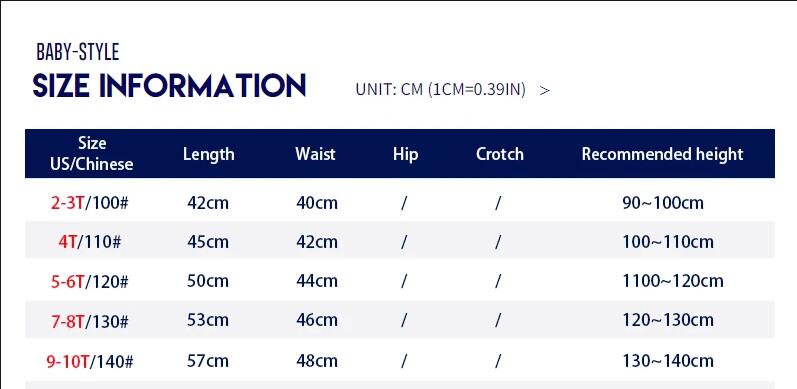Click the 130~140cm recommended height cell
Viewport: 797px width, 389px height.
tap(668, 361)
